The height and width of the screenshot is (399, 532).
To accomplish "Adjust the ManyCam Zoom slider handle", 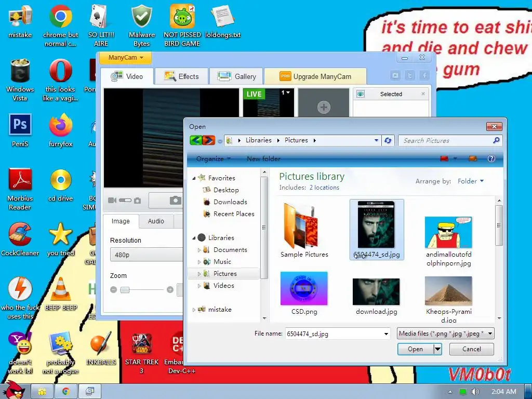I will (125, 290).
